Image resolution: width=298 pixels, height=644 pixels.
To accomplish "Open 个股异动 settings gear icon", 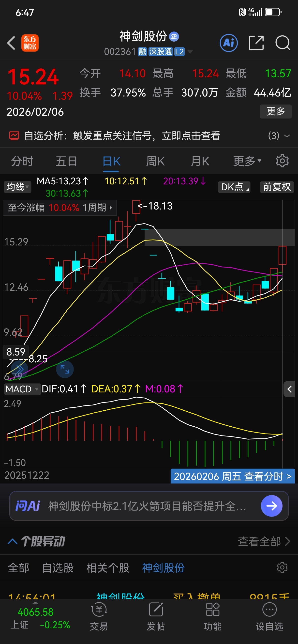I will tap(282, 567).
